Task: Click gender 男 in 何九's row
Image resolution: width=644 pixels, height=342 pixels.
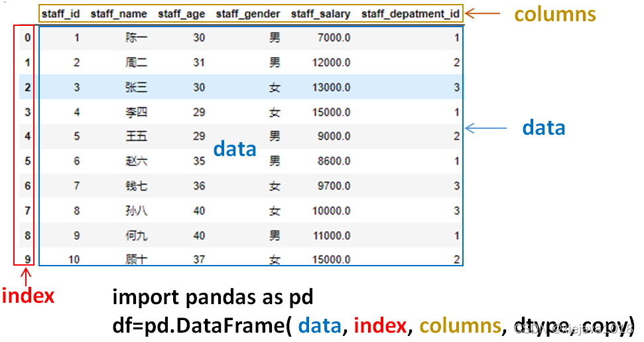Action: click(x=275, y=236)
